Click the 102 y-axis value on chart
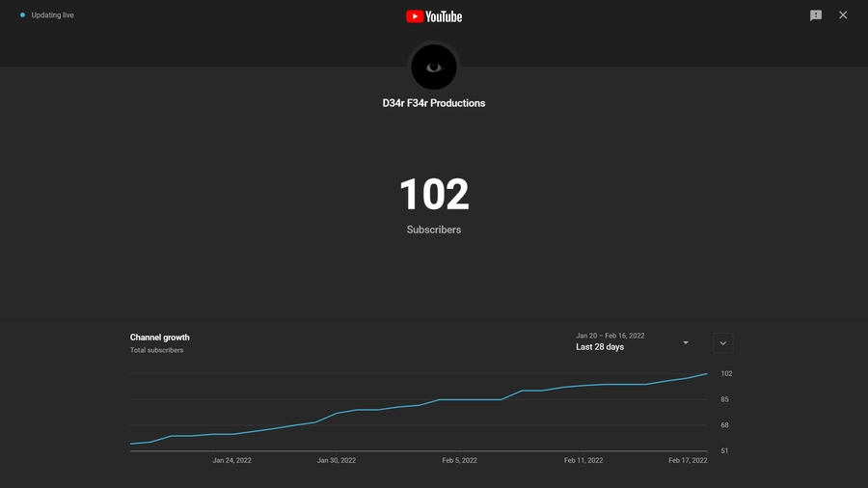This screenshot has height=488, width=868. pos(726,374)
